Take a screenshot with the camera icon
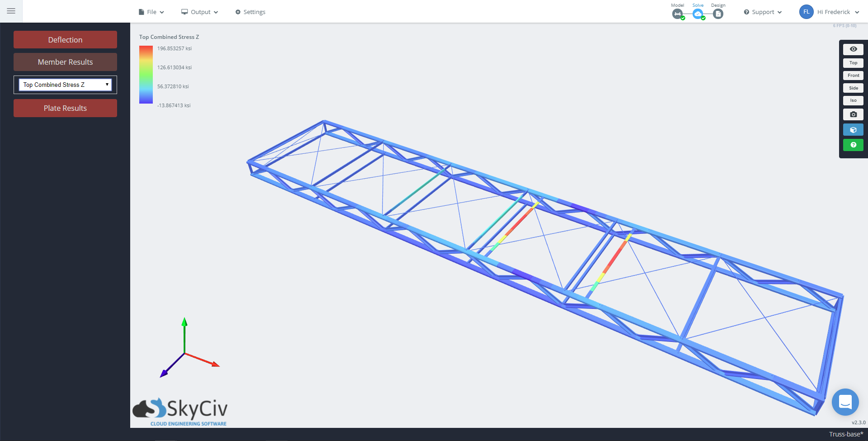 853,114
